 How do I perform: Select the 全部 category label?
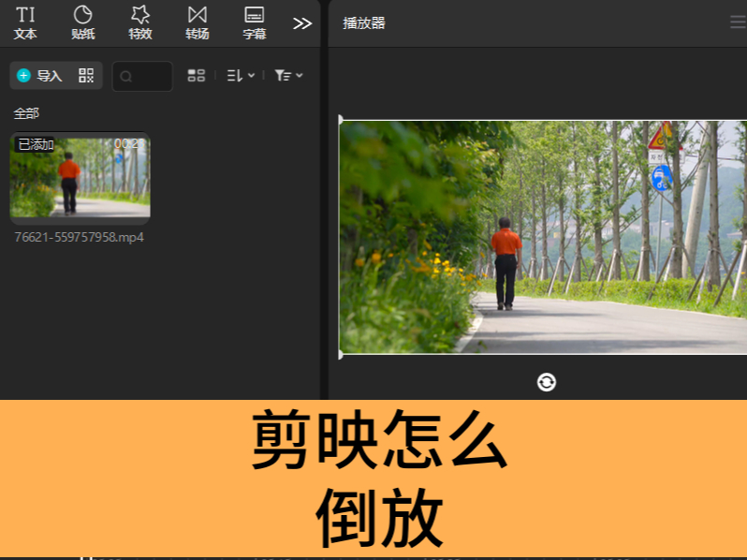pyautogui.click(x=26, y=113)
